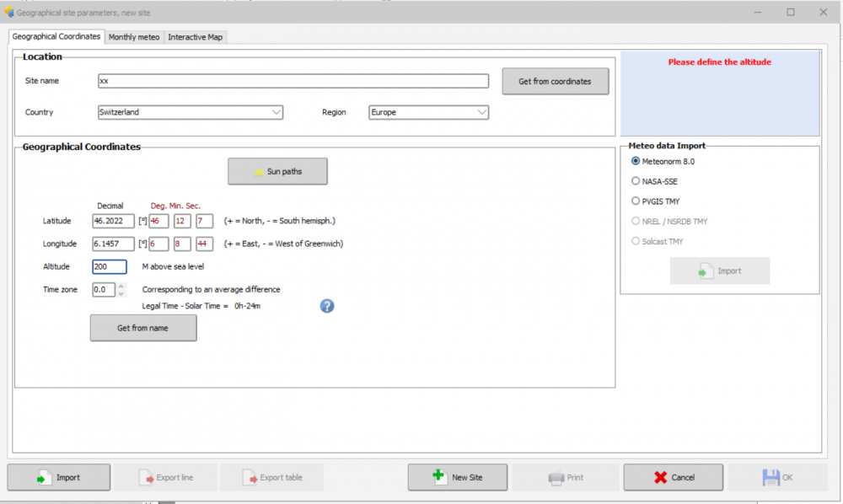
Task: Maximize the Geographical site parameters window
Action: click(x=791, y=12)
